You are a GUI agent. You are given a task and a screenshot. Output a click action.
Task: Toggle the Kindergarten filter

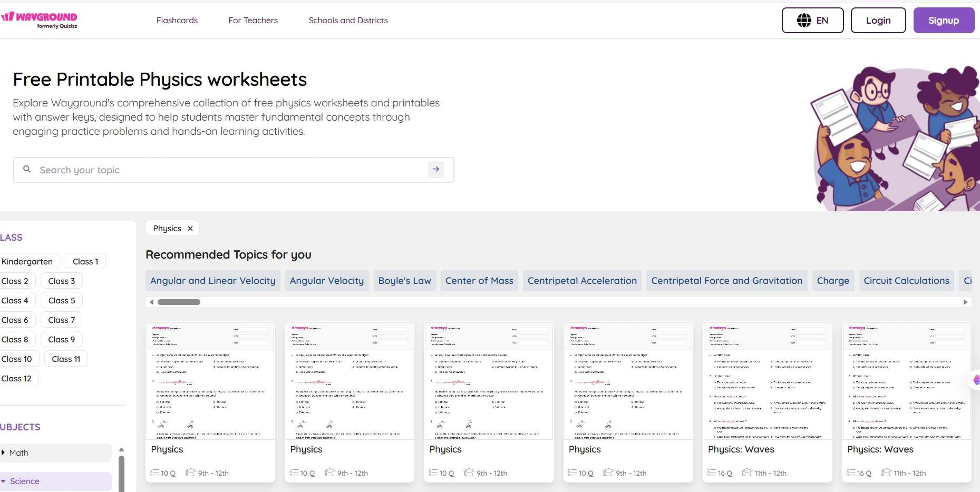[x=27, y=261]
